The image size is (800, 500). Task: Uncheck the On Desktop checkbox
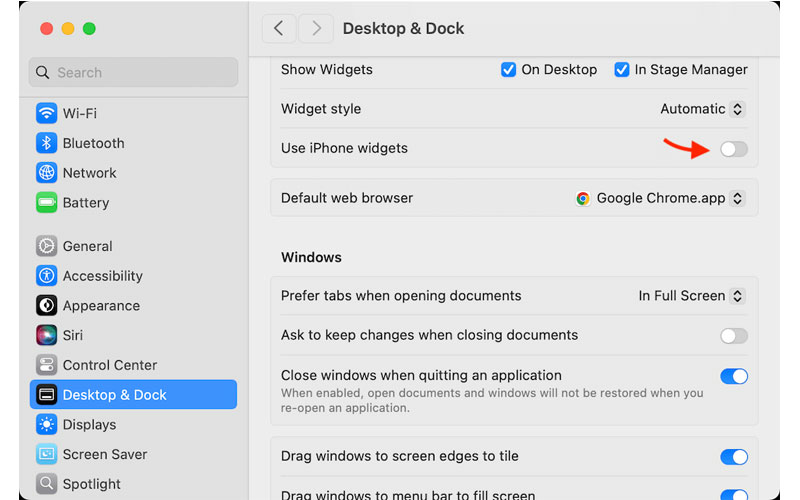tap(508, 69)
